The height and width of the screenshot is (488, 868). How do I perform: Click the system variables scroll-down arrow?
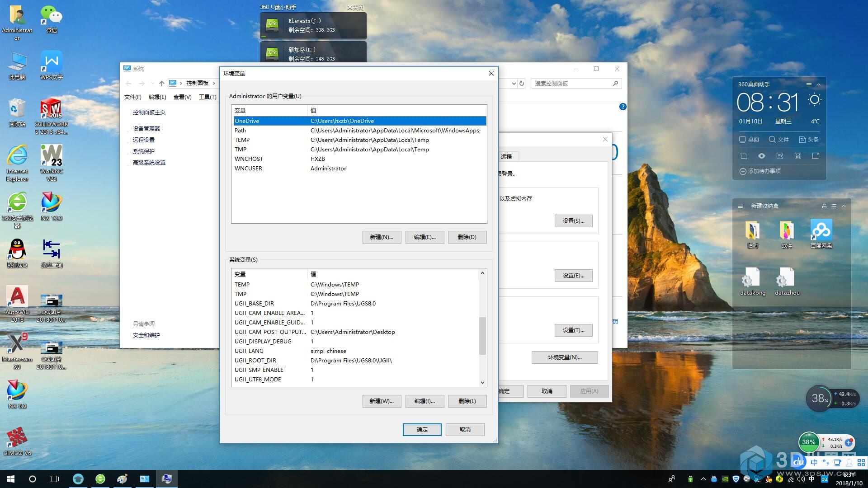pos(482,382)
